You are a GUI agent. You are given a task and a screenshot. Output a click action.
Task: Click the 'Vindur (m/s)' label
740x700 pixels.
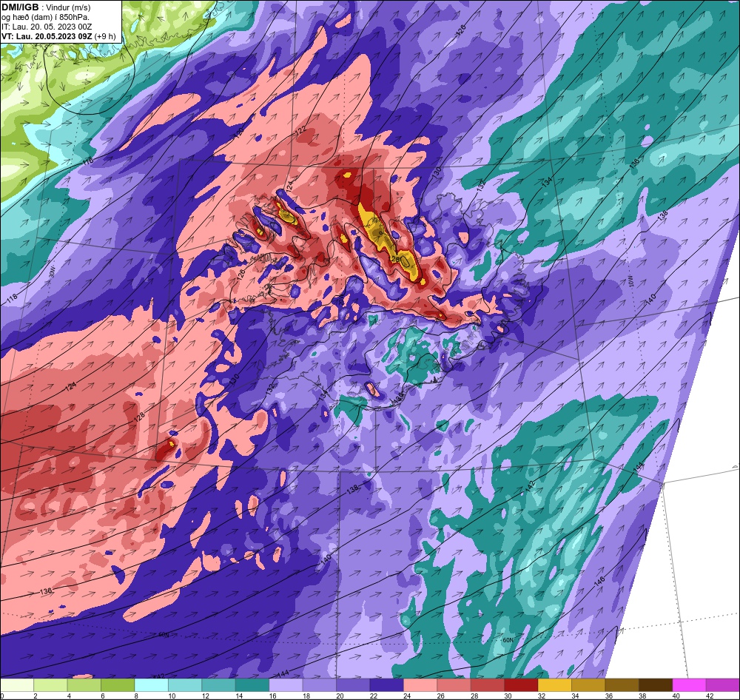[x=68, y=7]
